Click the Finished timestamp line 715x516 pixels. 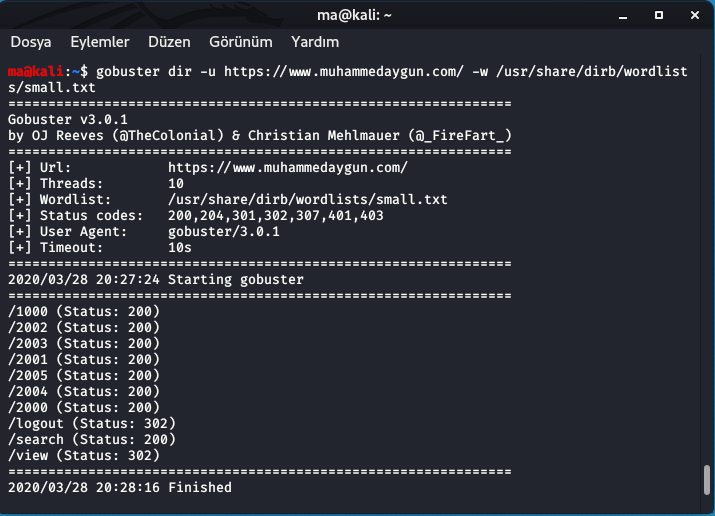[x=119, y=487]
